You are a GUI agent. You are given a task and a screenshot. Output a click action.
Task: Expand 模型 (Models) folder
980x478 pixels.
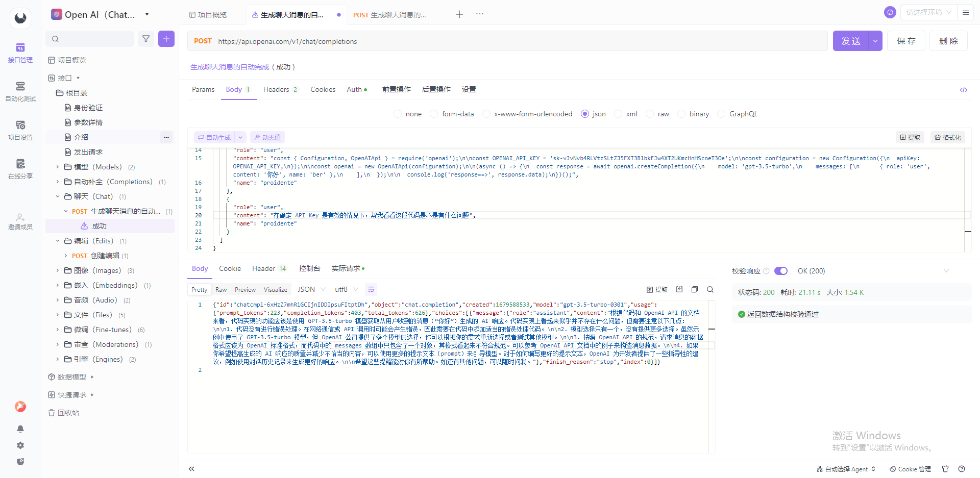coord(58,167)
